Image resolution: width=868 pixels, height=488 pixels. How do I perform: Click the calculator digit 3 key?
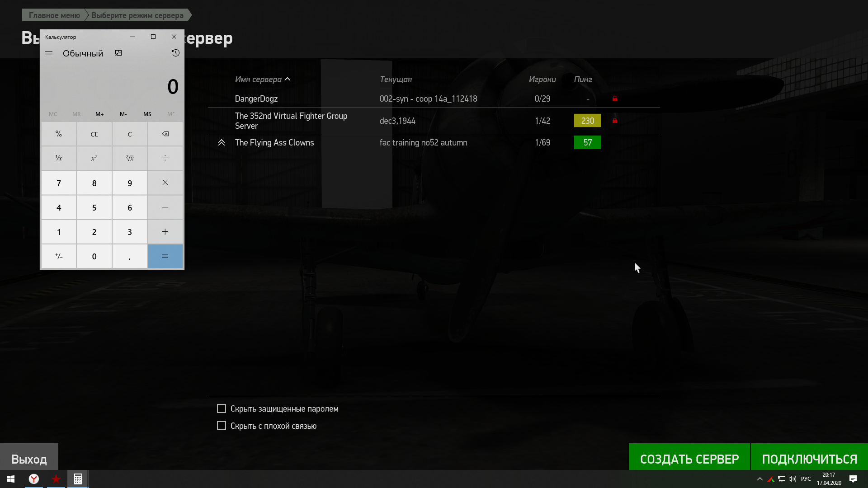click(130, 232)
